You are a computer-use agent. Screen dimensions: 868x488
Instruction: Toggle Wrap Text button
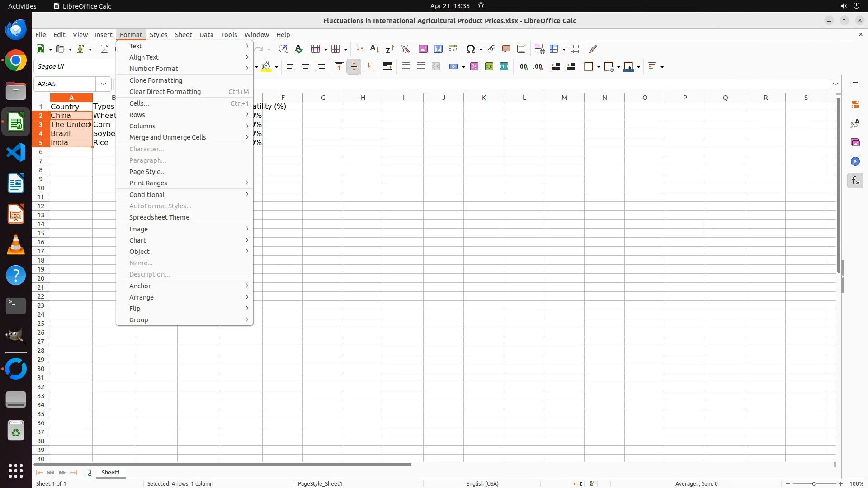[x=387, y=67]
